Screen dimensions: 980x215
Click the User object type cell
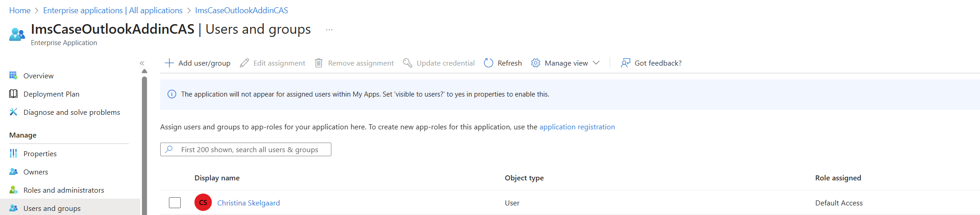coord(512,203)
